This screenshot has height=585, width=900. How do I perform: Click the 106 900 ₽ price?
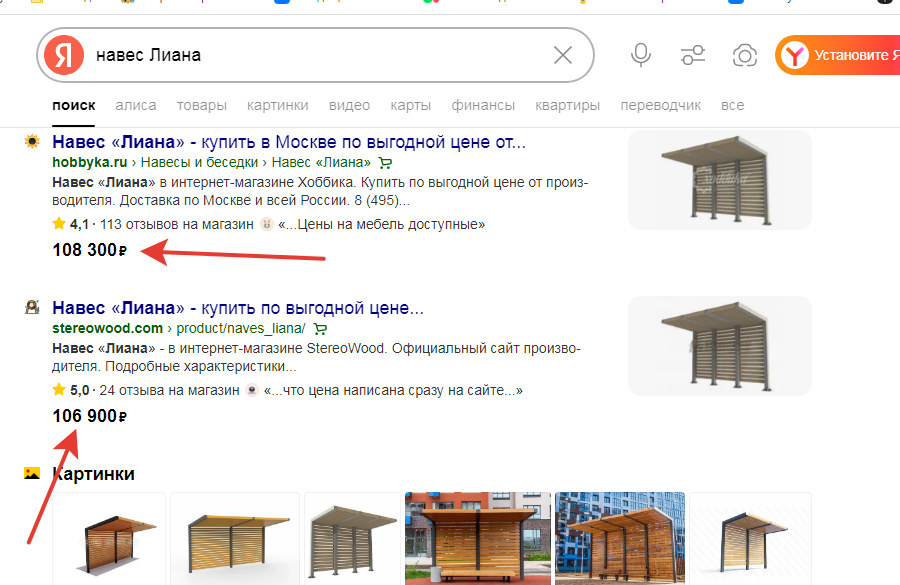pyautogui.click(x=89, y=416)
